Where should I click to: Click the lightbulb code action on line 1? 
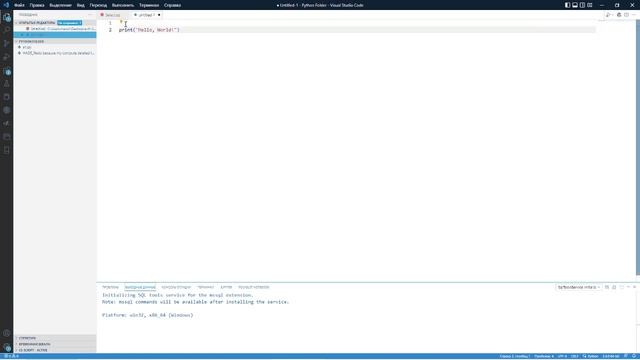click(x=121, y=21)
